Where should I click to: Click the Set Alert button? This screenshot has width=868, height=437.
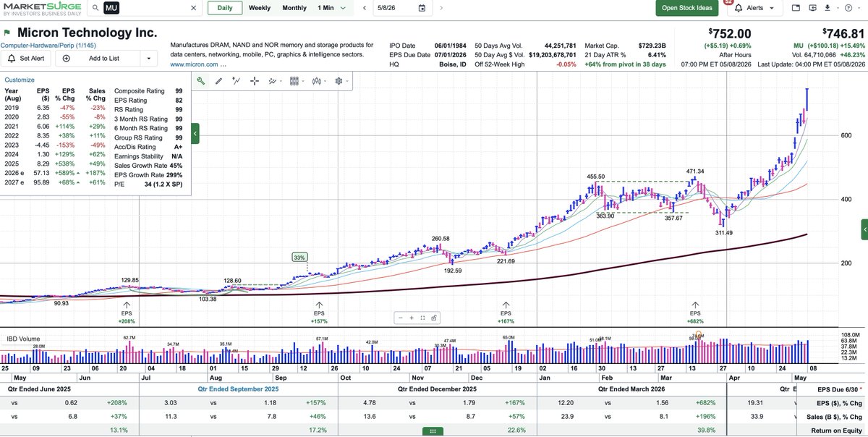(x=26, y=59)
